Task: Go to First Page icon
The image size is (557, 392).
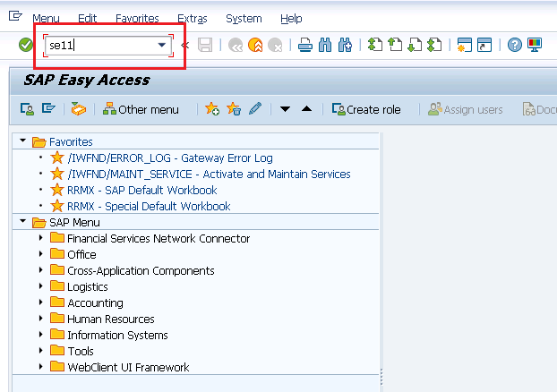Action: pos(375,45)
